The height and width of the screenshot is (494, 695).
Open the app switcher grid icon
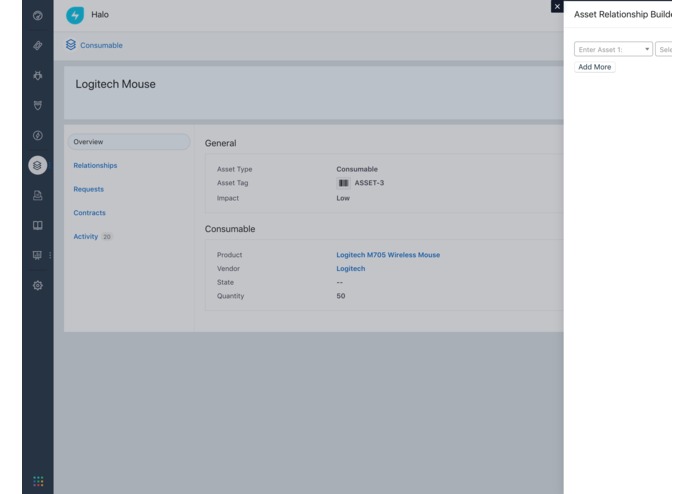[x=38, y=481]
